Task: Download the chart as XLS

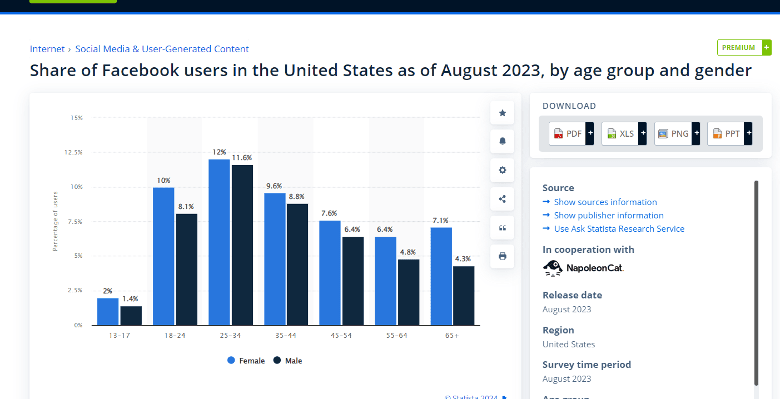Action: click(624, 133)
